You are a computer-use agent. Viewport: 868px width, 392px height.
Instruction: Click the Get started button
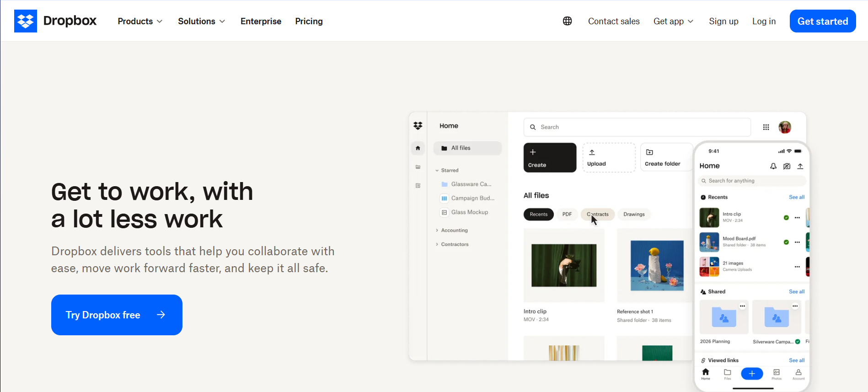(x=823, y=21)
